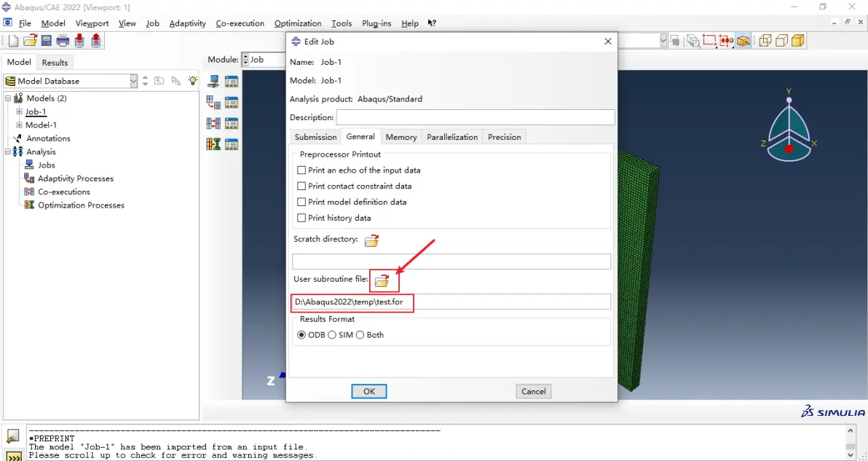868x461 pixels.
Task: Switch to the Results tab
Action: point(55,63)
